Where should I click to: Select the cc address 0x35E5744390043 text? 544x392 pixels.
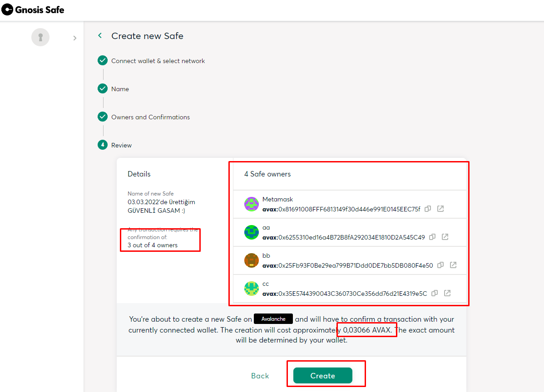click(345, 294)
